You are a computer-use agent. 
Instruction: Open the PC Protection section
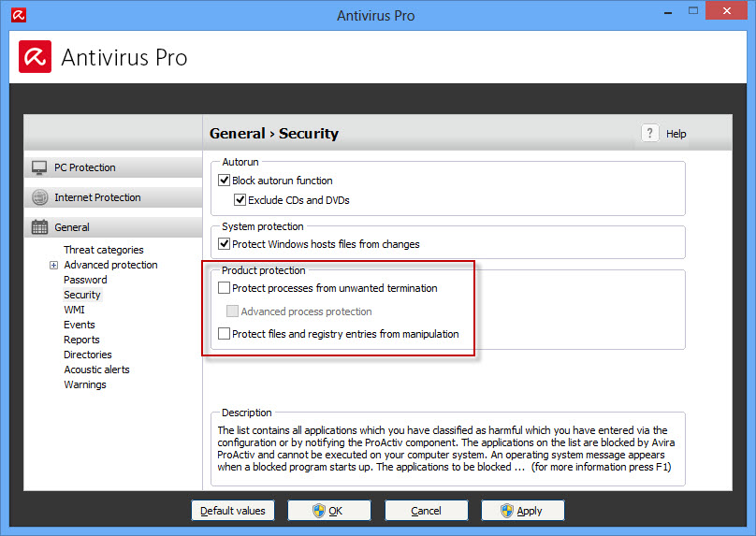[x=113, y=167]
